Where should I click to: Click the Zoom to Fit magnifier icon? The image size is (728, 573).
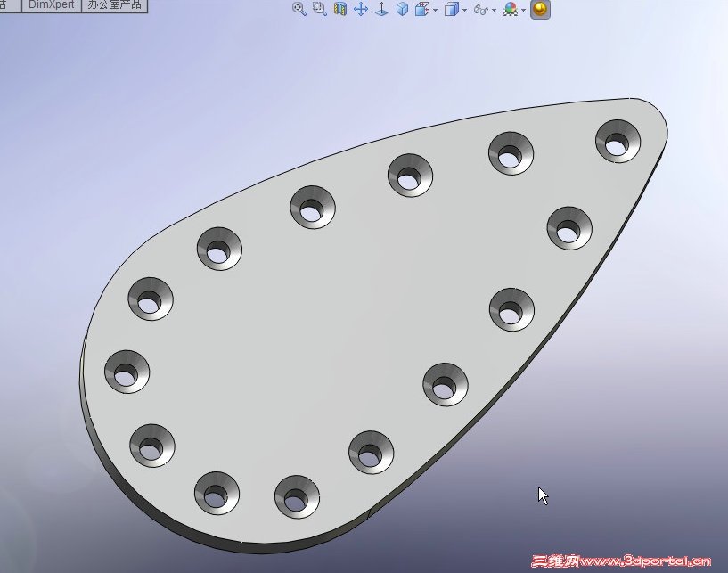pyautogui.click(x=299, y=9)
